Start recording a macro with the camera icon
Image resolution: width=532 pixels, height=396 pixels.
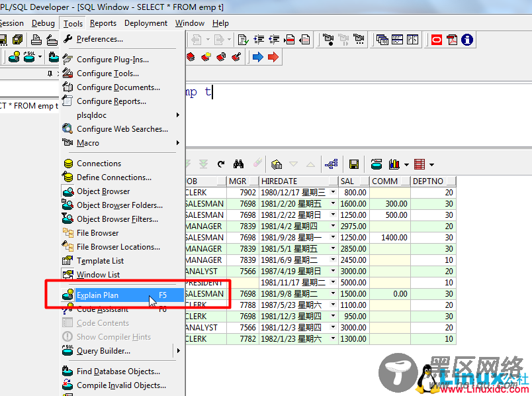click(x=328, y=40)
